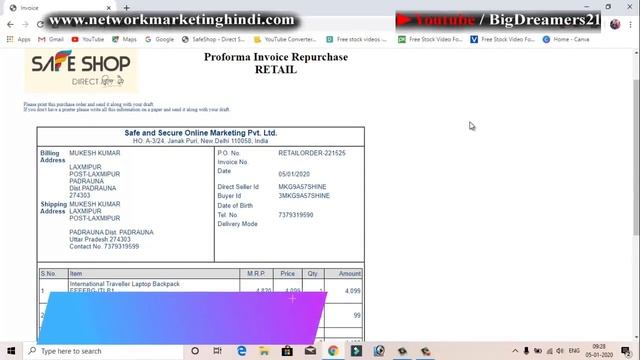Open File Explorer from the taskbar
The width and height of the screenshot is (640, 360).
(264, 351)
